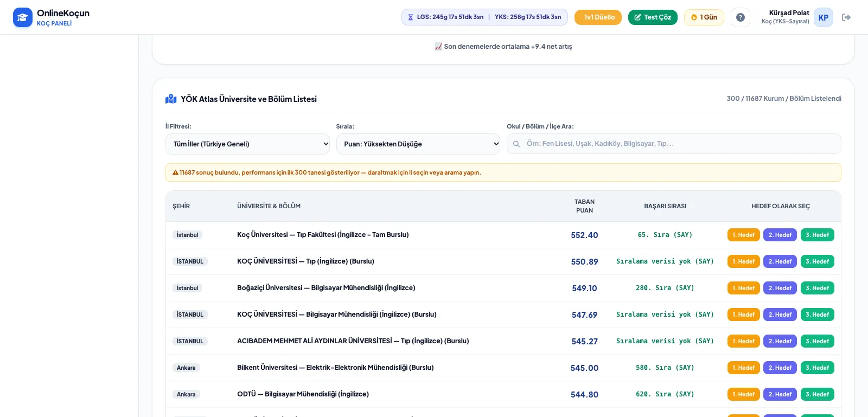
Task: Click the BAŞARI SIRASI column header
Action: click(x=665, y=206)
